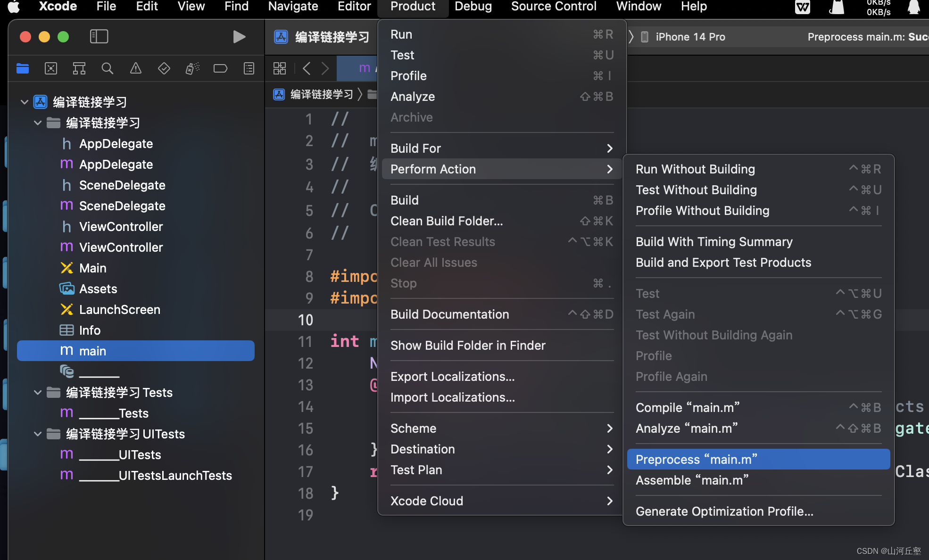Open Assets catalog
Image resolution: width=929 pixels, height=560 pixels.
point(136,288)
